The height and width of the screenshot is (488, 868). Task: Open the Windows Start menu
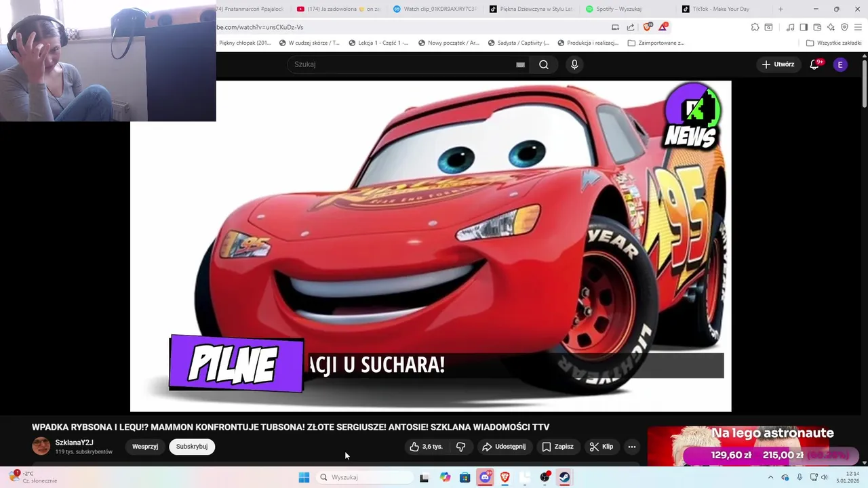[304, 477]
